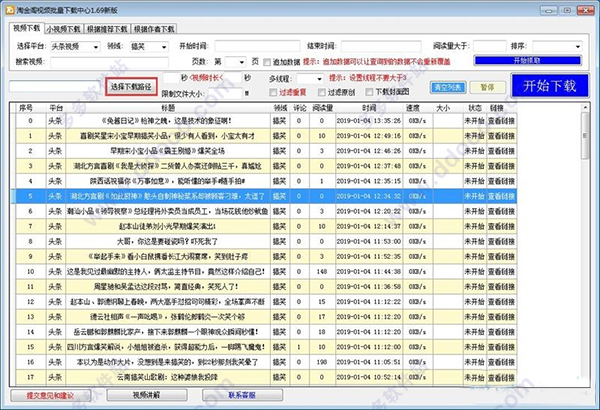Click the 时间 column header
This screenshot has height=410, width=600.
(369, 108)
